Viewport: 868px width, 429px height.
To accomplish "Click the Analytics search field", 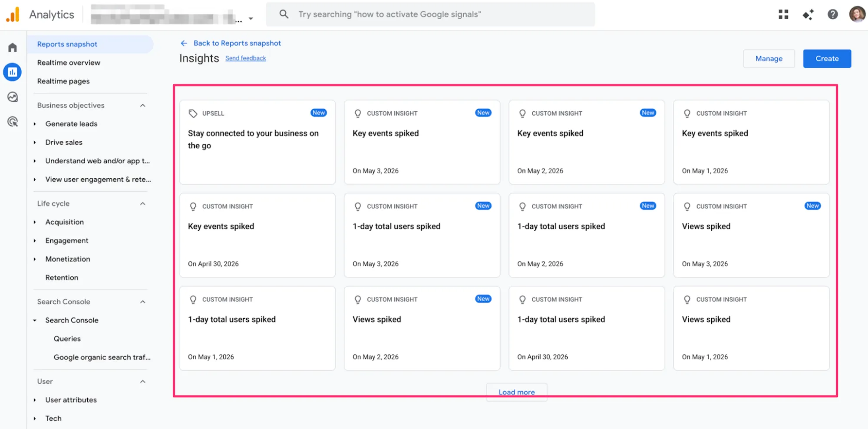I will coord(430,14).
